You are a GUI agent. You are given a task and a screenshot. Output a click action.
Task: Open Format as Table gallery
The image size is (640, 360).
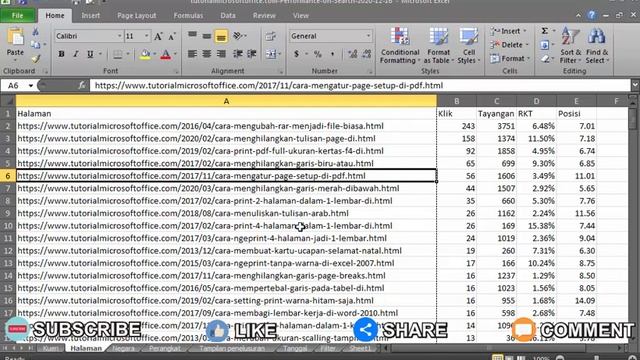(439, 46)
